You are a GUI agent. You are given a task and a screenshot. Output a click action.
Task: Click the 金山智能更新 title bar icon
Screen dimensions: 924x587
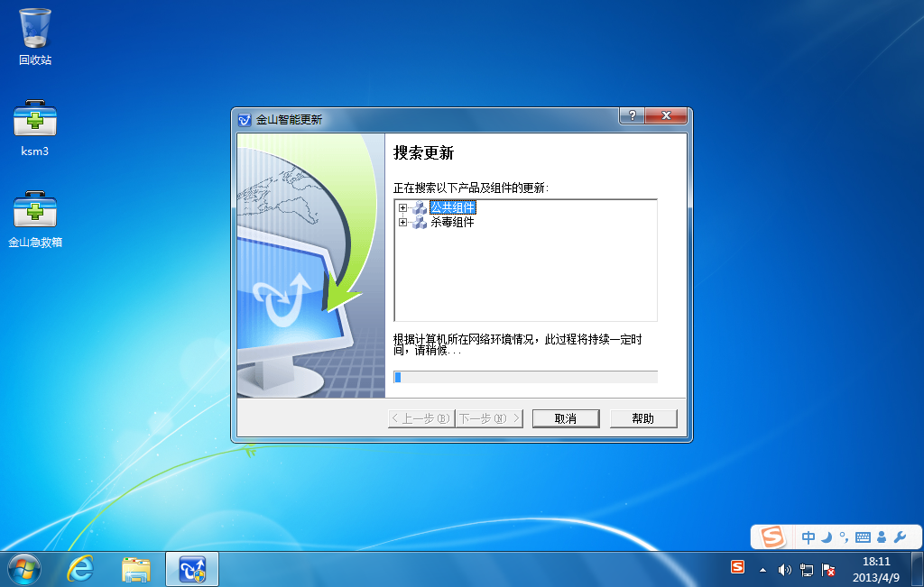click(245, 120)
